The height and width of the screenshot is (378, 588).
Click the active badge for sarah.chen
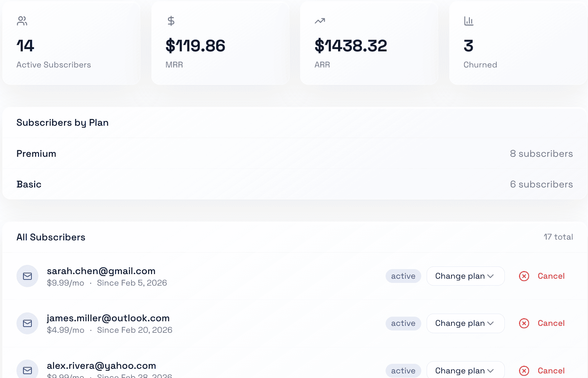point(403,276)
